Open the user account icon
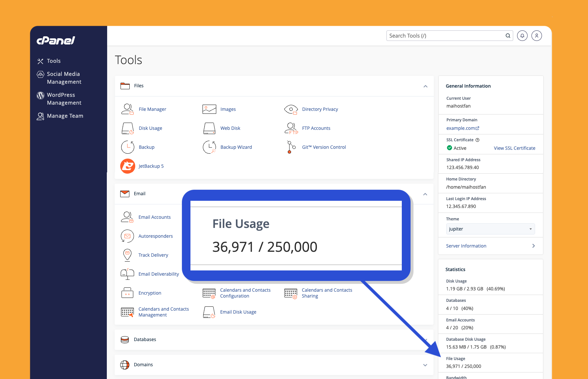Screen dimensions: 588x379 click(x=536, y=36)
